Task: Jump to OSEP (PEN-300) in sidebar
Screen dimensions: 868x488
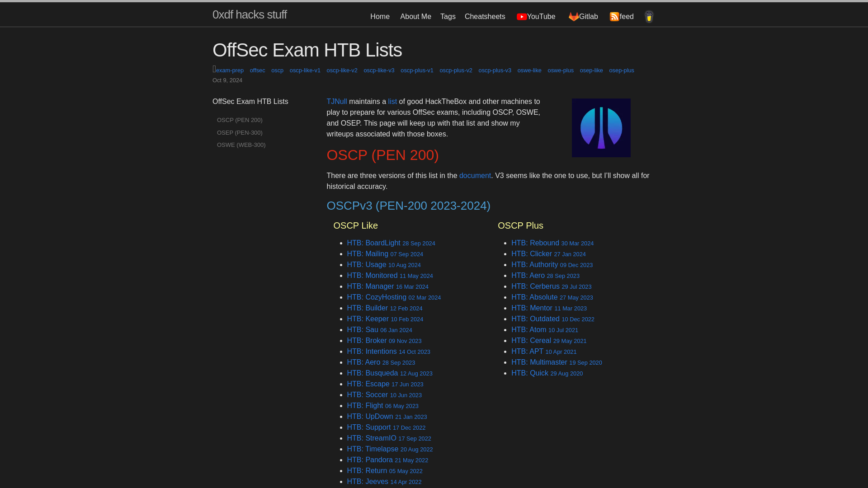Action: coord(240,133)
